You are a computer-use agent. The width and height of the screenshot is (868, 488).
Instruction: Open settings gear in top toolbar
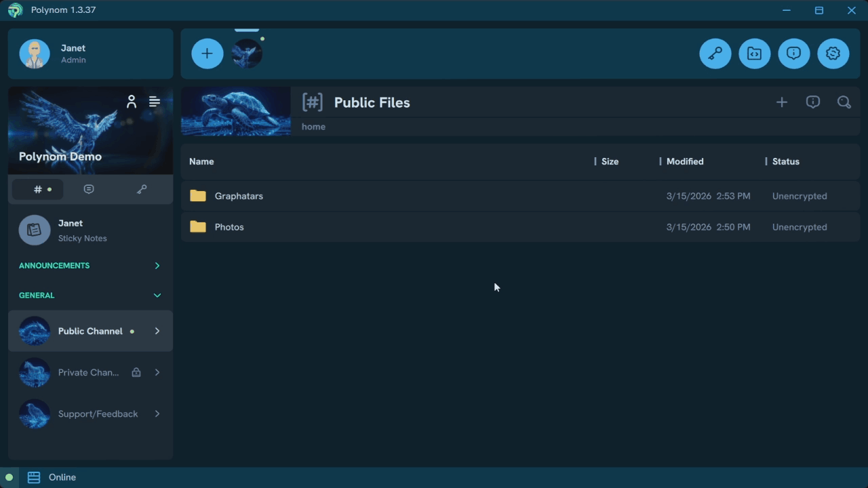pos(833,54)
